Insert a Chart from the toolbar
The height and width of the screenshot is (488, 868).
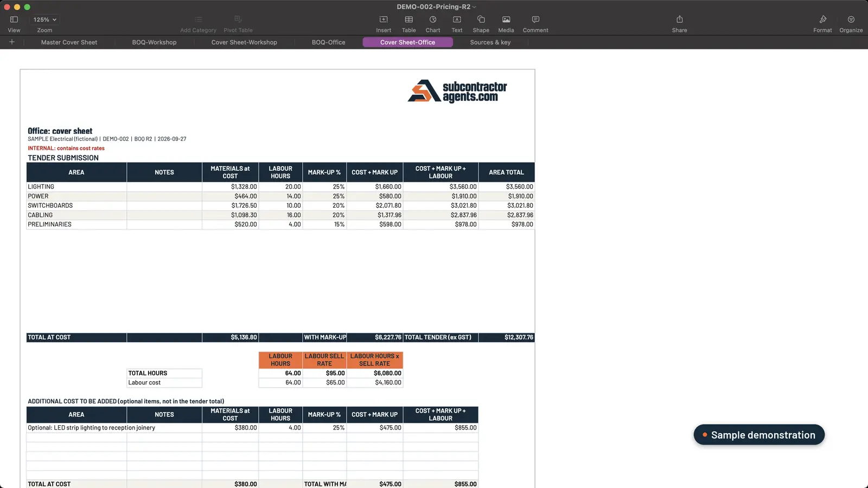pos(433,20)
